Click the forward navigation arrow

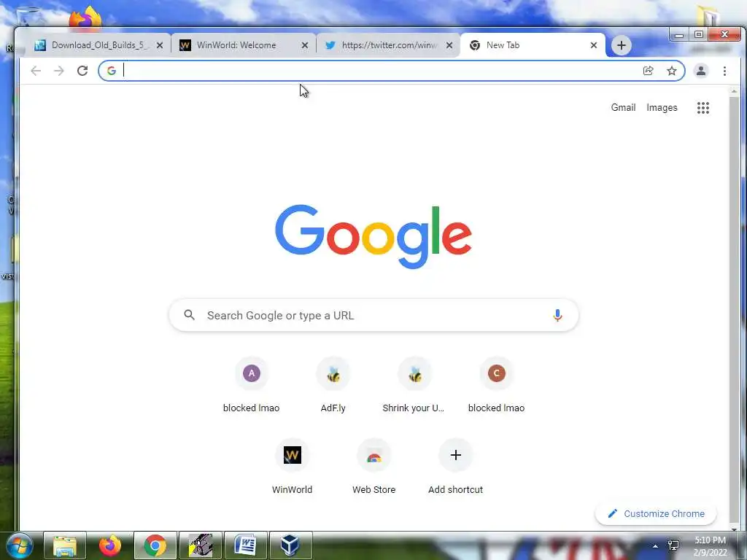pos(58,71)
